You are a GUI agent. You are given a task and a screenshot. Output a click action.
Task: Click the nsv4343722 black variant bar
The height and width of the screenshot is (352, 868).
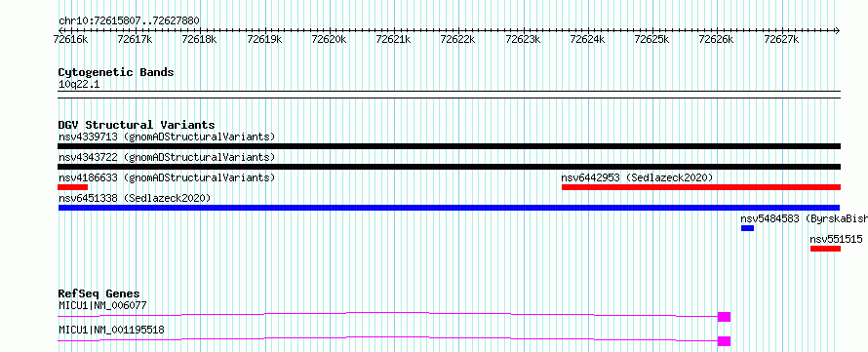tap(449, 167)
